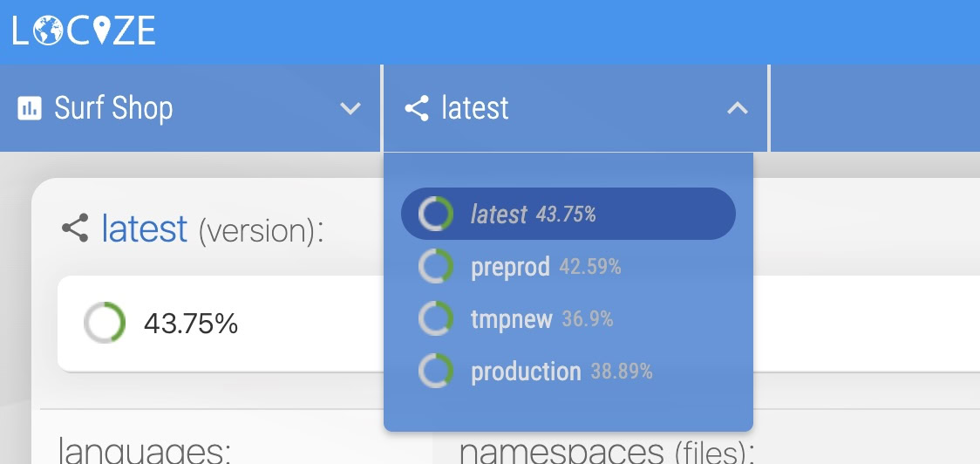The width and height of the screenshot is (980, 464).
Task: Collapse the latest version dropdown chevron
Action: 738,109
